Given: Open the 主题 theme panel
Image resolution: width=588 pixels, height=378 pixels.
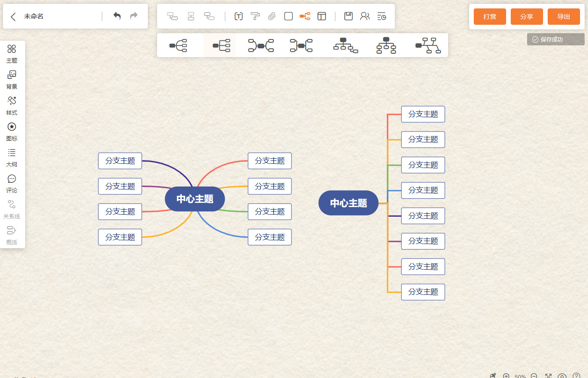Looking at the screenshot, I should [12, 54].
